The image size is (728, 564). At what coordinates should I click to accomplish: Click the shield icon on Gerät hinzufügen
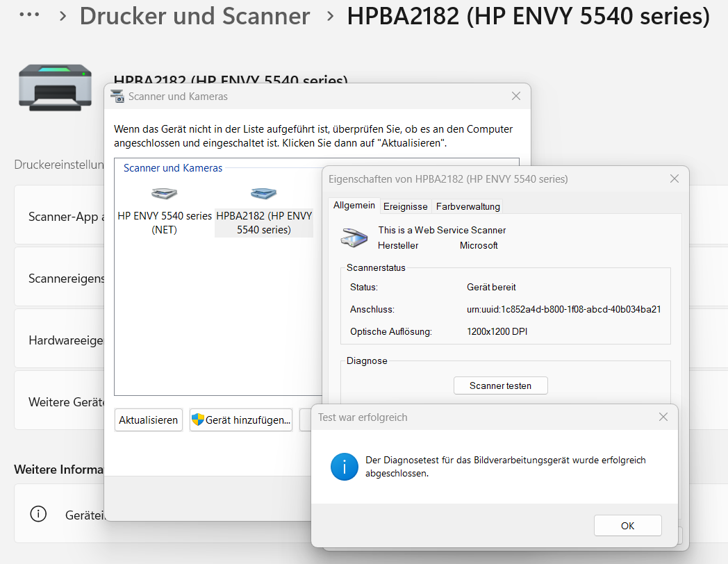(x=198, y=420)
